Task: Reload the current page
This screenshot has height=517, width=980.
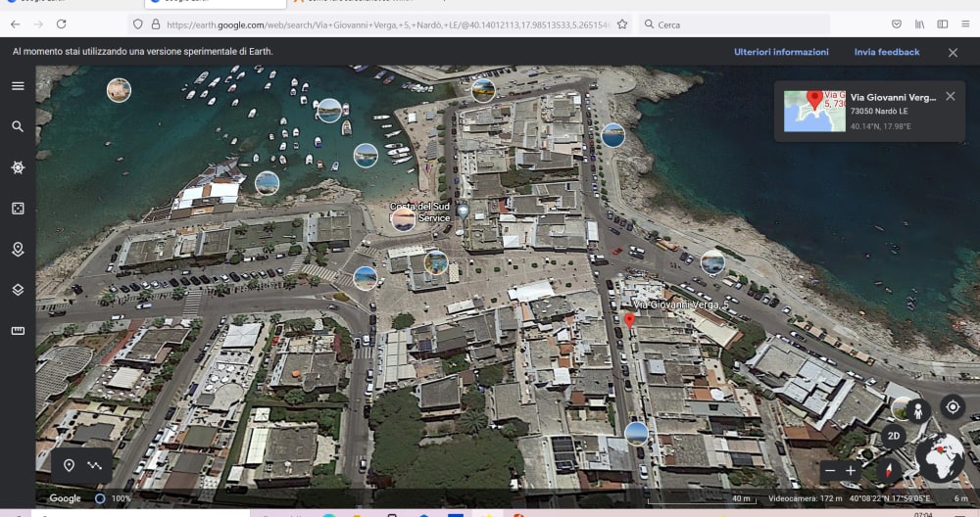Action: pos(61,24)
